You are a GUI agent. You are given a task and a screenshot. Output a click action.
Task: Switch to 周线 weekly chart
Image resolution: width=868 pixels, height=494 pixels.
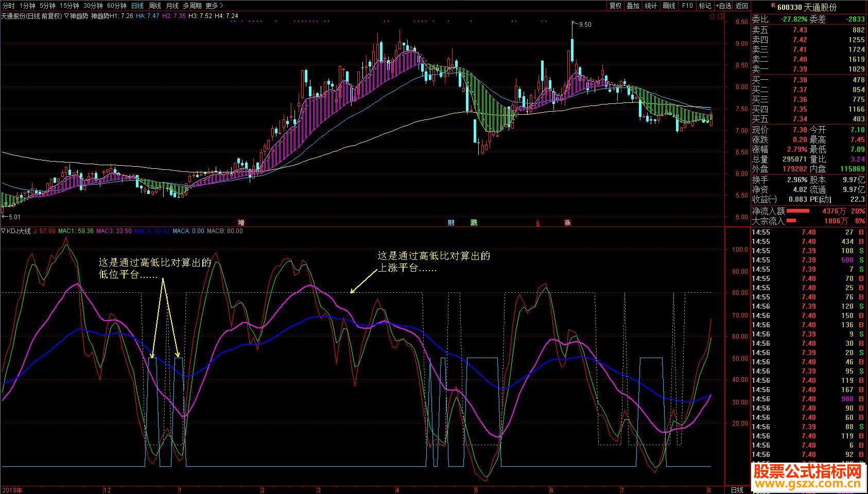tap(154, 6)
